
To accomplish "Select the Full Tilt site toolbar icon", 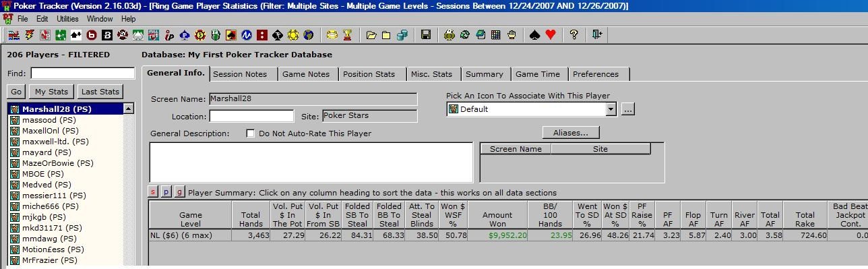I will click(x=154, y=35).
